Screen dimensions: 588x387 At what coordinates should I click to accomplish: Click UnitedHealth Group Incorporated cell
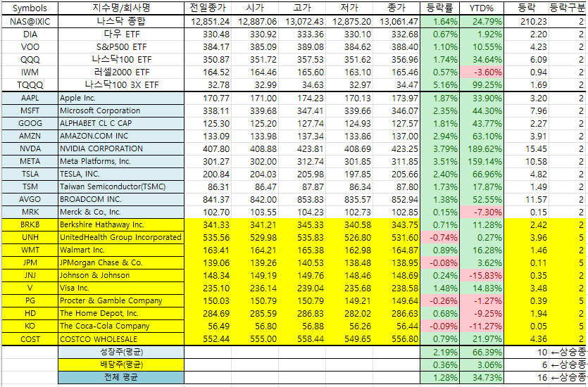pyautogui.click(x=121, y=238)
